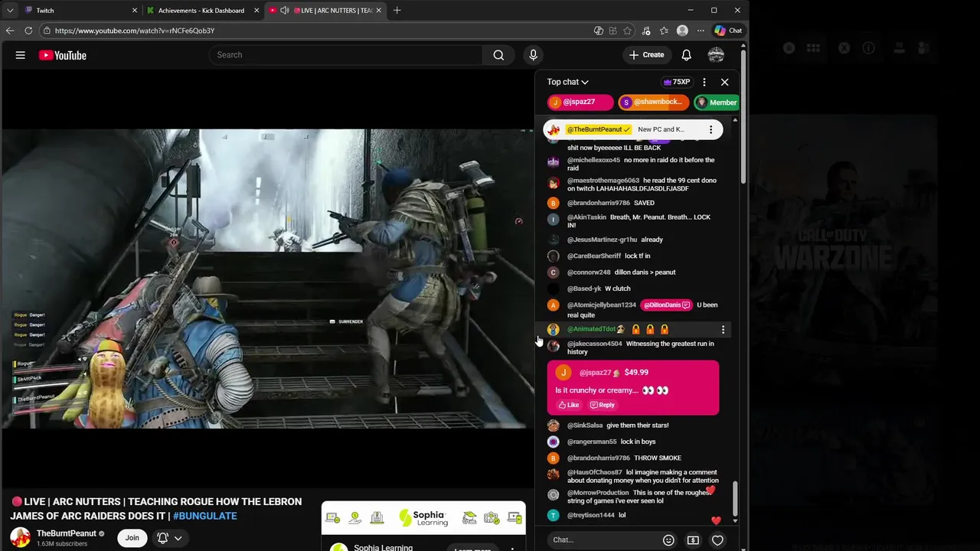Click the browser address bar URL
The height and width of the screenshot is (551, 980).
pyautogui.click(x=135, y=31)
